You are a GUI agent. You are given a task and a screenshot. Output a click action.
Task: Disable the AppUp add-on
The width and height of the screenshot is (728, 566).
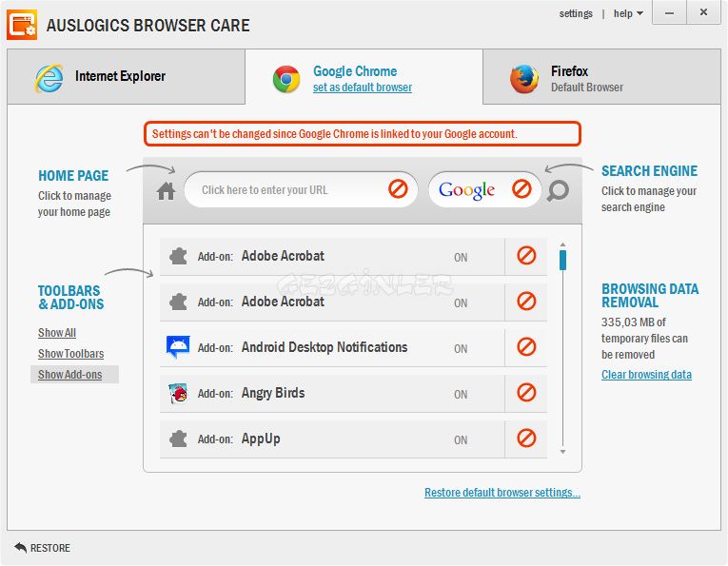(x=526, y=438)
